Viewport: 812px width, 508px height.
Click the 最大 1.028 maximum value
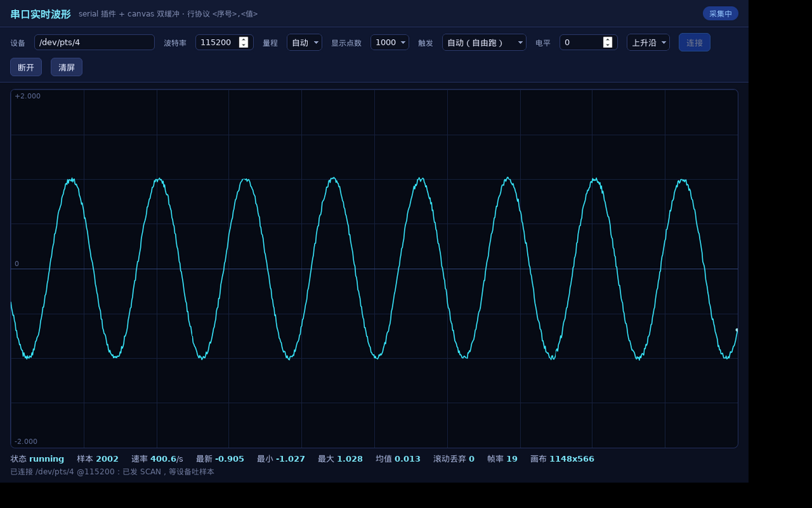[340, 459]
